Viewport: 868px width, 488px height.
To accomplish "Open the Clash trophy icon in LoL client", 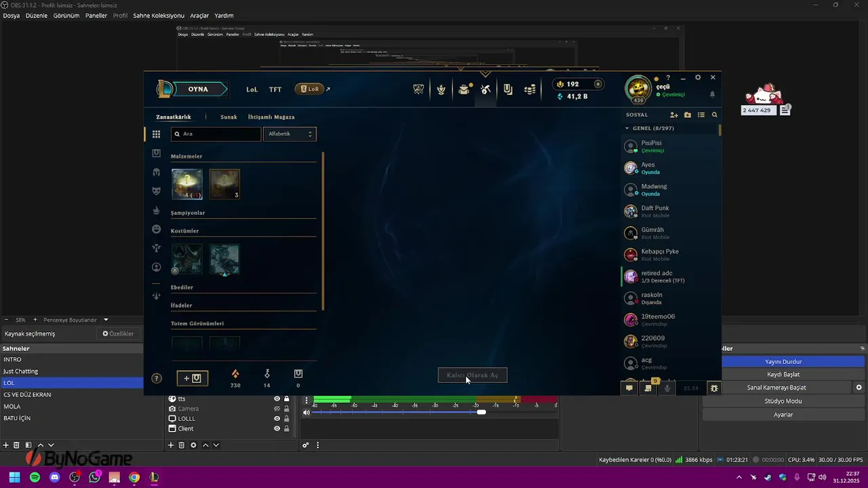I will click(418, 89).
